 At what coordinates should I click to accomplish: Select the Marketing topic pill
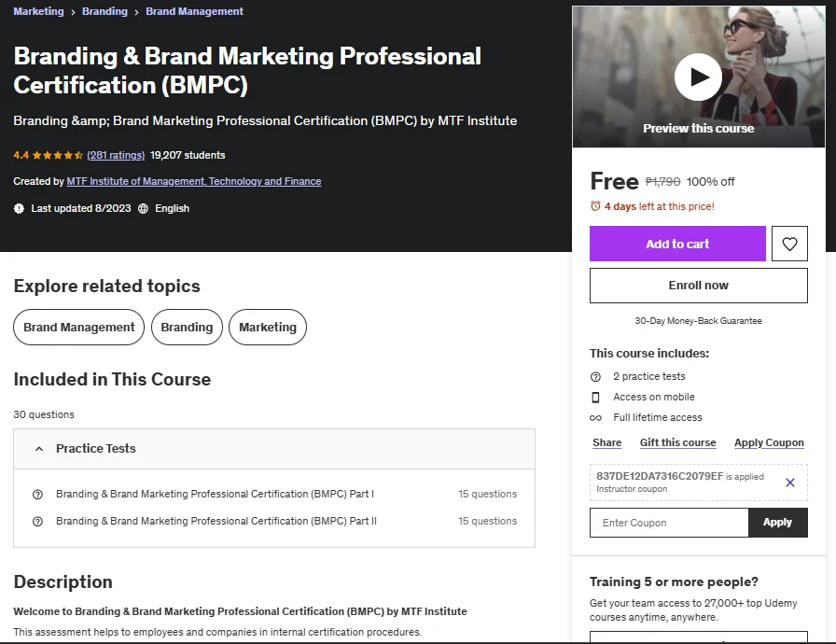point(268,327)
